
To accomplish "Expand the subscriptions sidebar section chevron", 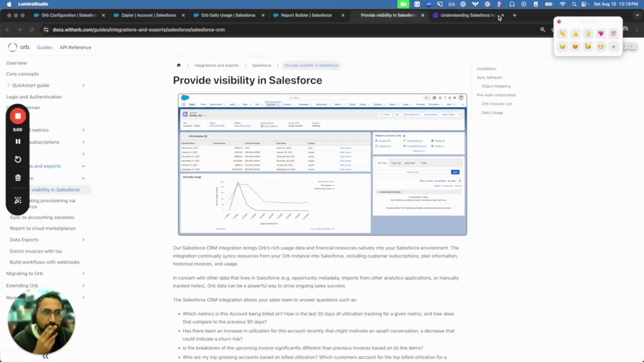I will [83, 142].
